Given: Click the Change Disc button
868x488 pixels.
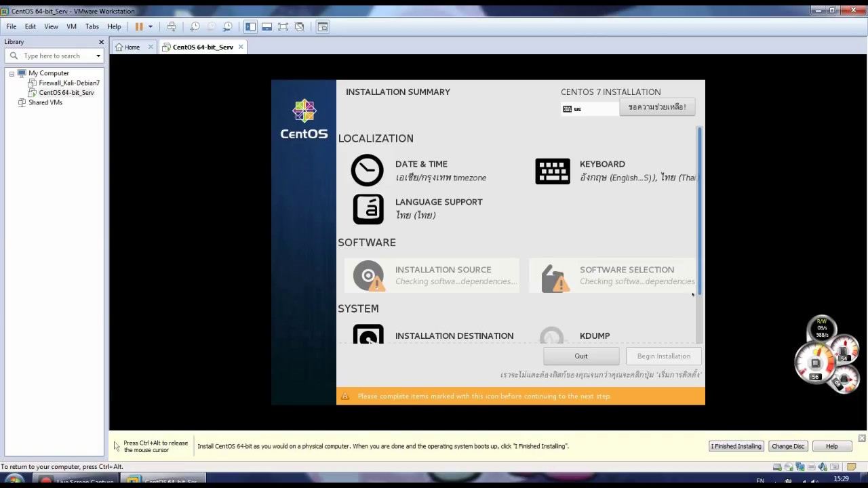Looking at the screenshot, I should (788, 446).
